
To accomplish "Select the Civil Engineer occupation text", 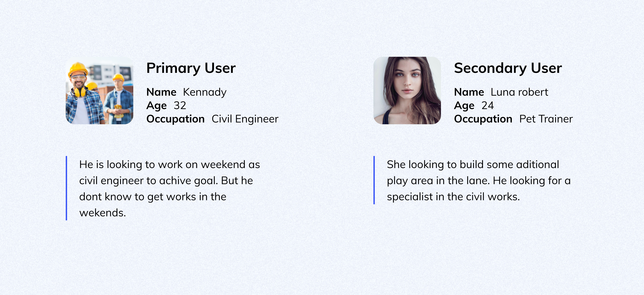I will (x=245, y=119).
